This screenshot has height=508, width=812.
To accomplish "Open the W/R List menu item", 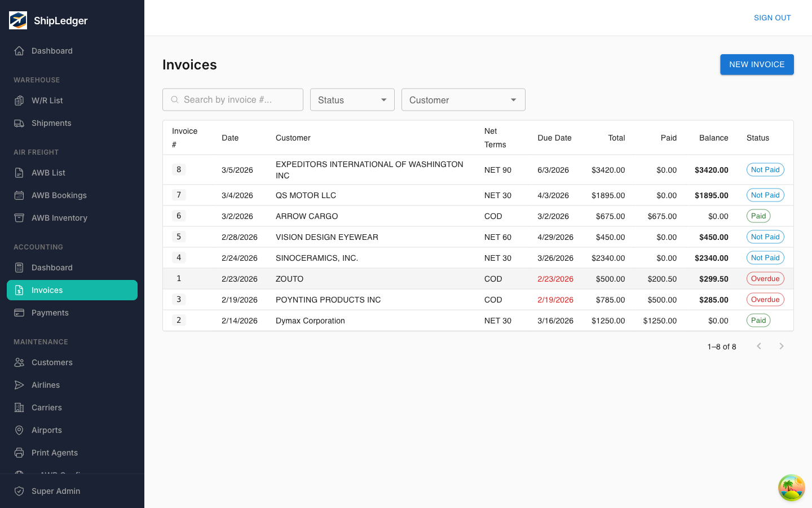I will [72, 100].
